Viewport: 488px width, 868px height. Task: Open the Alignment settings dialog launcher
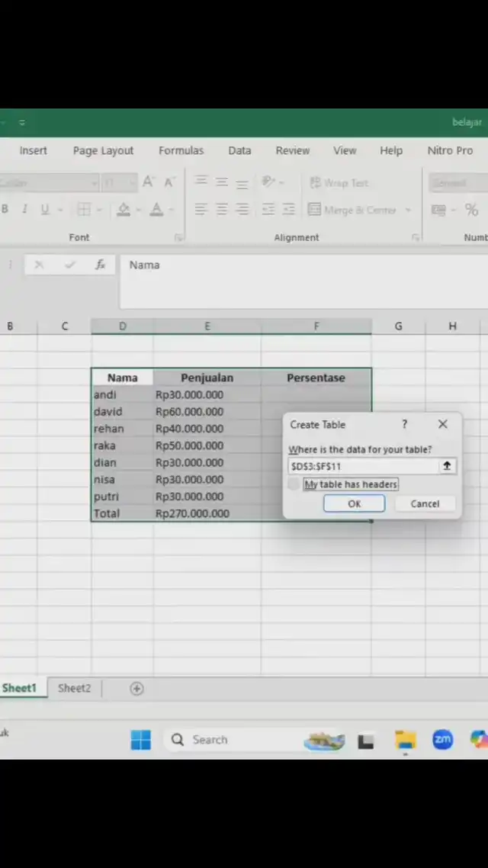tap(416, 238)
